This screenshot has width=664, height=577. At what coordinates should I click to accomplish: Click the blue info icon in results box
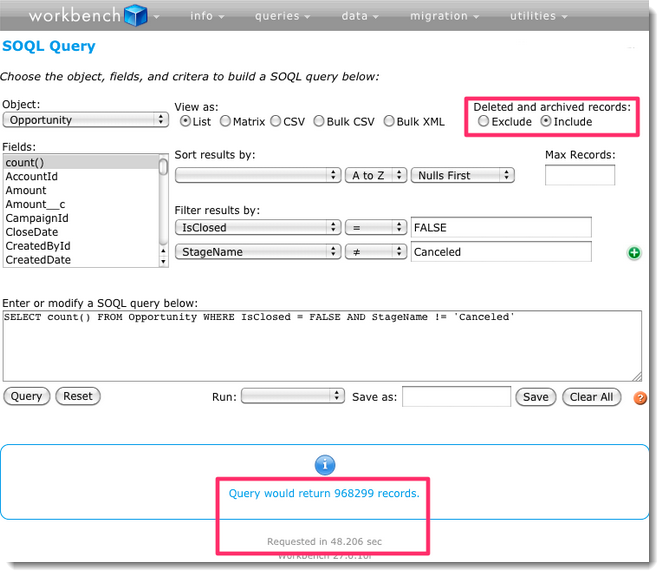click(325, 465)
